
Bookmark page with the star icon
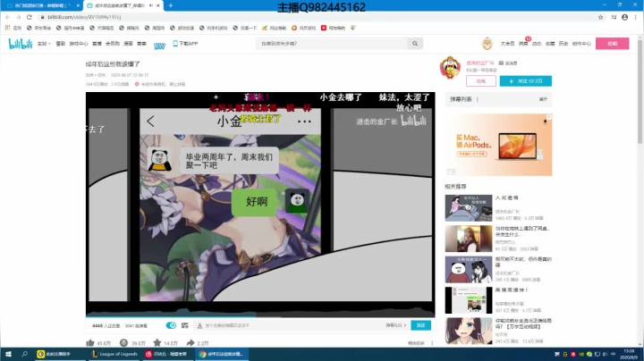[600, 17]
